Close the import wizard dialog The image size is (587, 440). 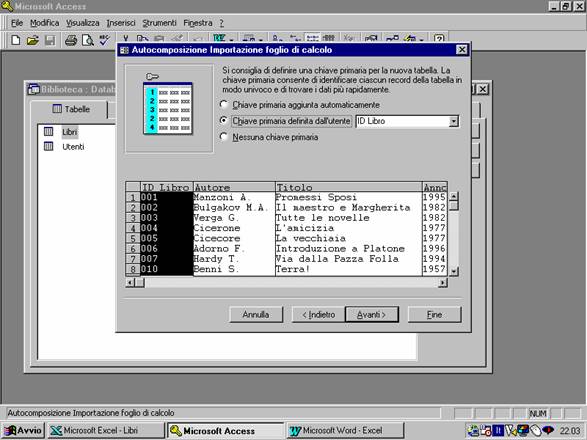tap(462, 49)
